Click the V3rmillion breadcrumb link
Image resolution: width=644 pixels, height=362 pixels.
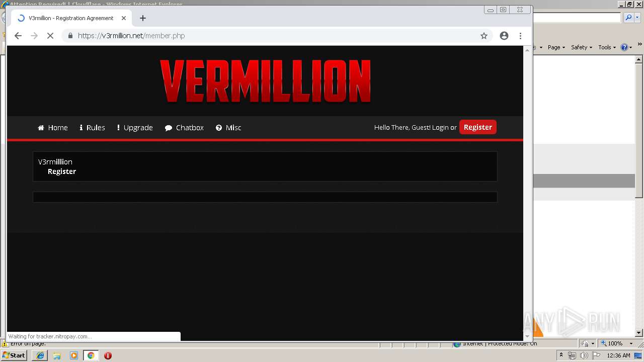pos(55,162)
